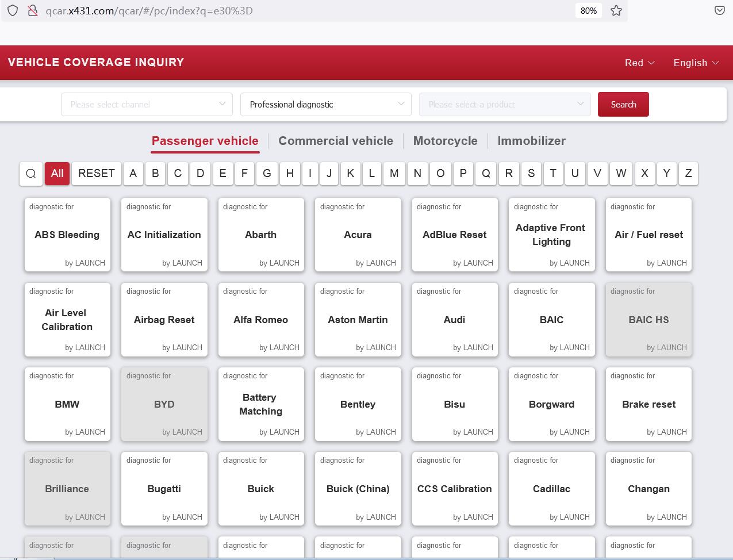Open the 'Please select a product' dropdown
Screen dimensions: 733x560
[x=504, y=104]
